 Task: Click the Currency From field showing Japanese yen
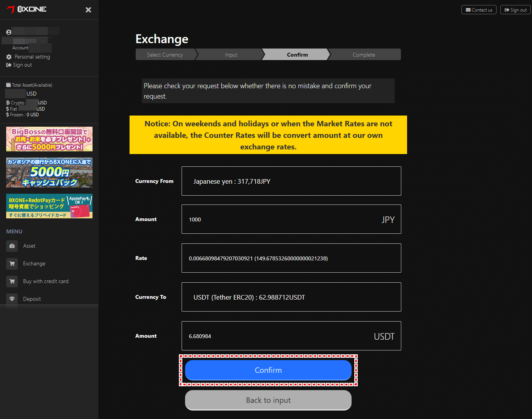pos(291,181)
